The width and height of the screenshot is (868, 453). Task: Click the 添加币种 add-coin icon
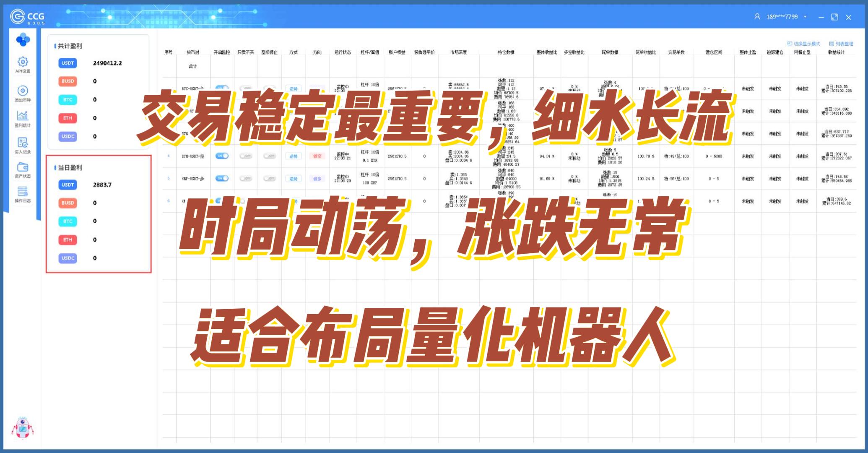[x=23, y=93]
